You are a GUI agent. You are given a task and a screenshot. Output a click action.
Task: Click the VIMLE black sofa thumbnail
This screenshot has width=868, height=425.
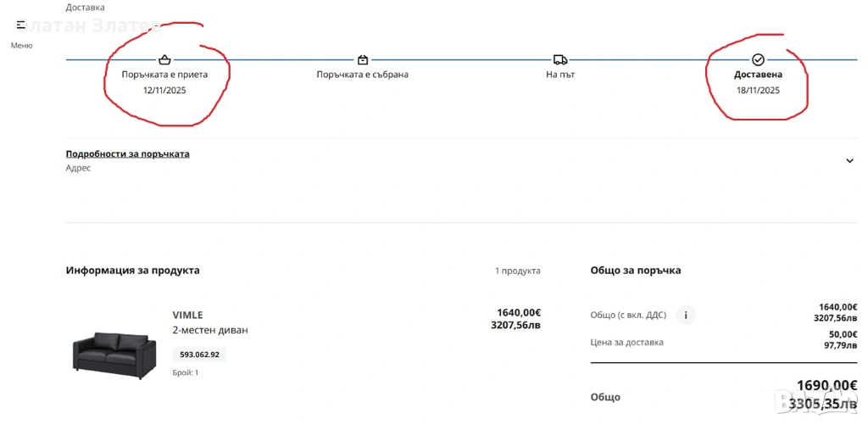114,351
